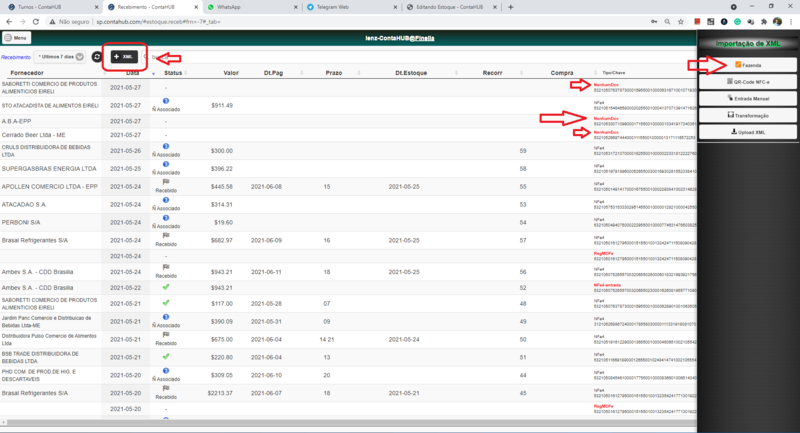The height and width of the screenshot is (433, 800).
Task: Click the browser back arrow
Action: pyautogui.click(x=9, y=21)
